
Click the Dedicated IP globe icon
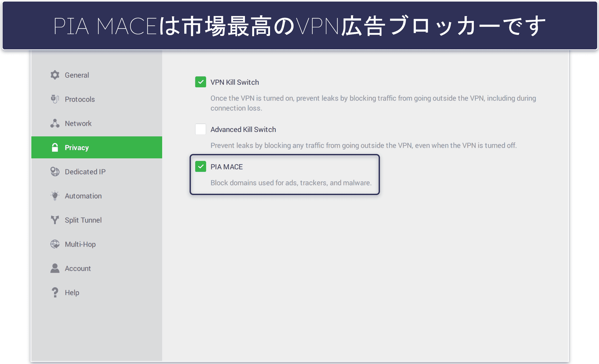coord(55,172)
